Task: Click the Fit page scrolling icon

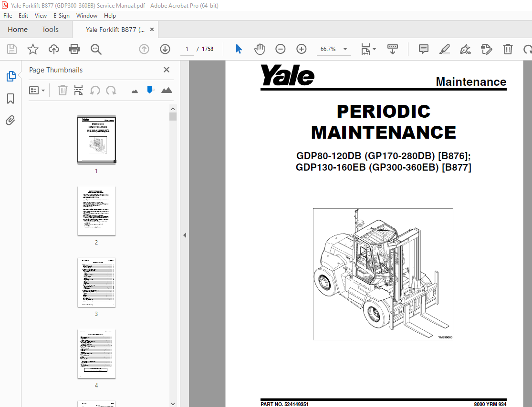Action: 366,49
